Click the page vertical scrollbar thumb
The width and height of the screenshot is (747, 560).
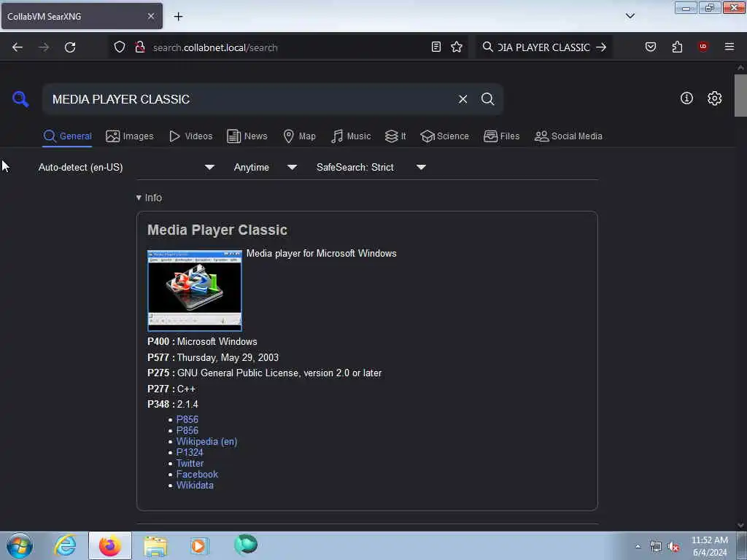740,96
